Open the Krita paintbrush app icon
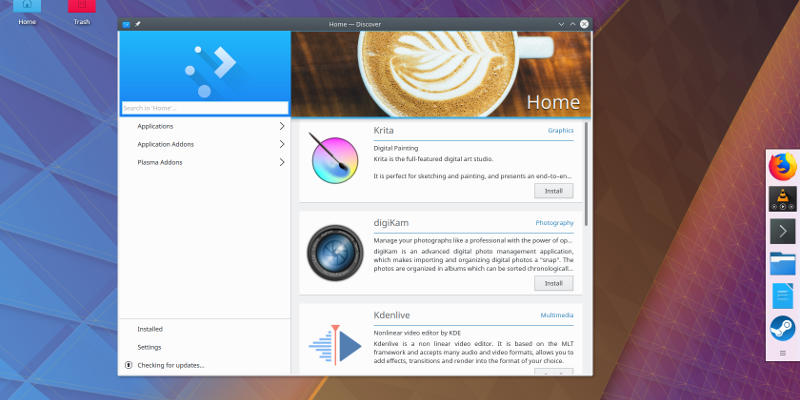Viewport: 800px width, 400px height. point(335,159)
